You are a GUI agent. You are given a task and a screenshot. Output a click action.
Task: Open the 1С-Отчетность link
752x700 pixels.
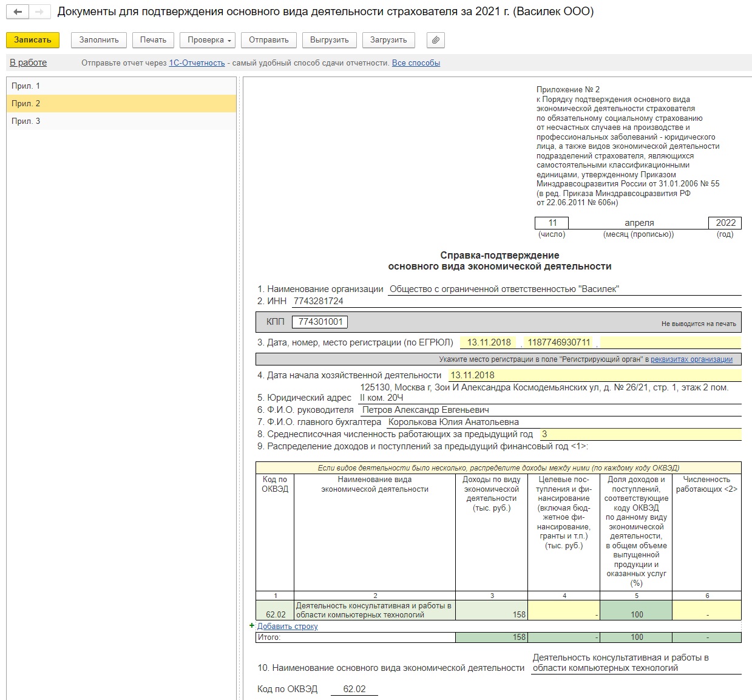[x=197, y=63]
